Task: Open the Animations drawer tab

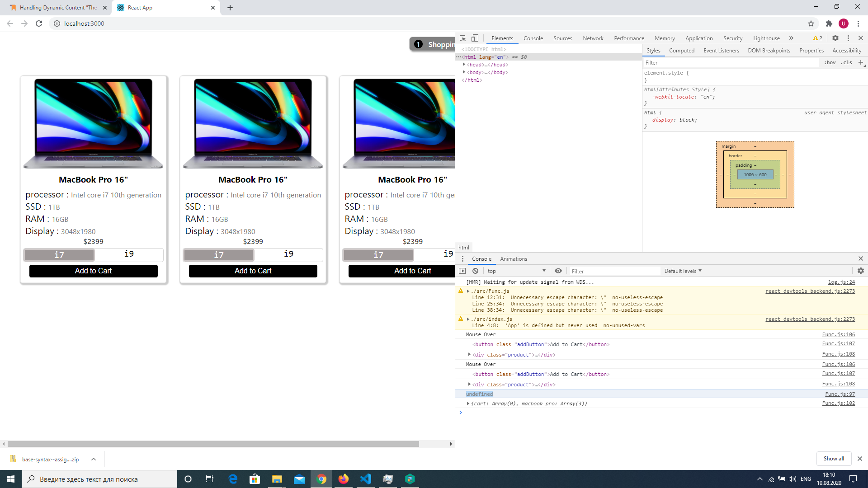Action: [514, 259]
